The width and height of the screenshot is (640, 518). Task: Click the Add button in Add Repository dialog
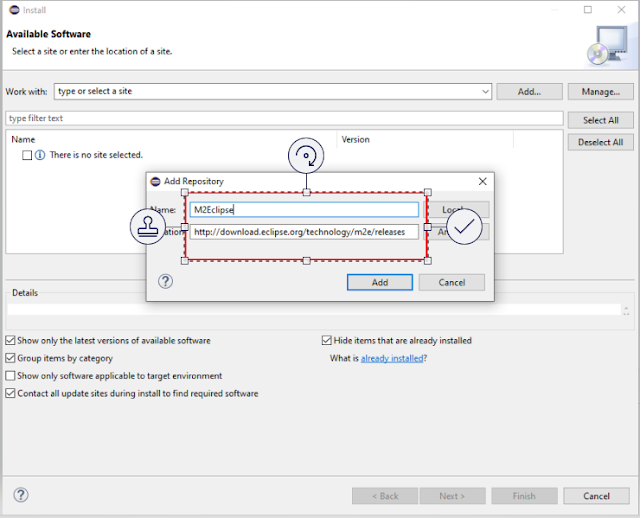click(x=380, y=282)
